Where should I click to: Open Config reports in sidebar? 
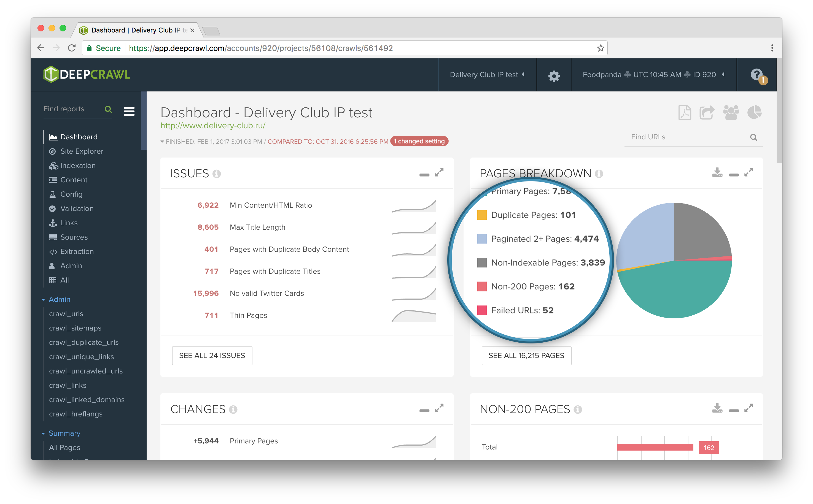point(66,194)
